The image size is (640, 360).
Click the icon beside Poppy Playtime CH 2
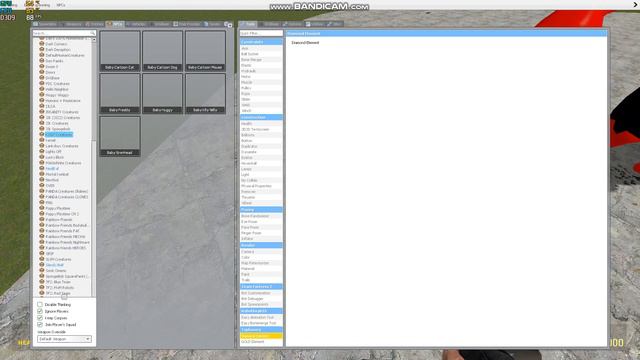point(42,214)
